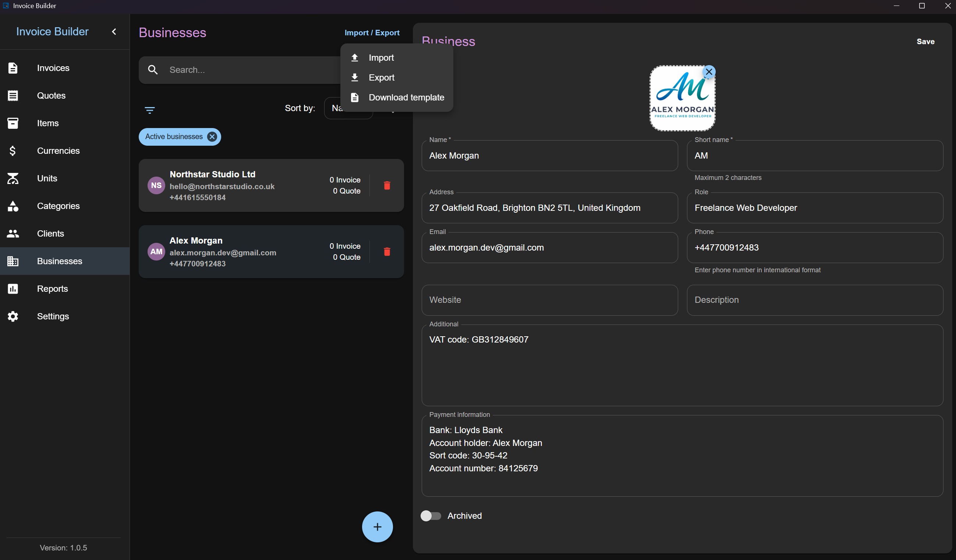Image resolution: width=956 pixels, height=560 pixels.
Task: Open the Settings gear icon
Action: coord(13,316)
